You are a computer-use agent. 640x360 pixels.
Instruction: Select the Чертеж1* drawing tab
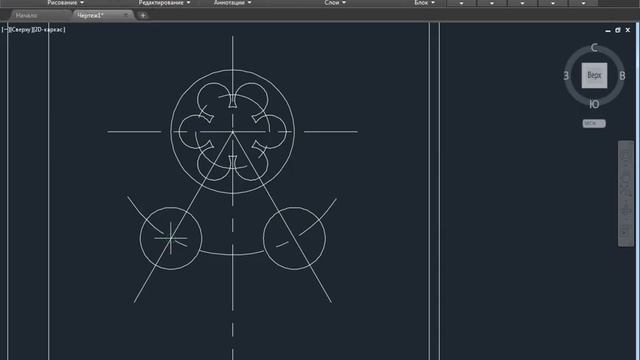(x=91, y=16)
